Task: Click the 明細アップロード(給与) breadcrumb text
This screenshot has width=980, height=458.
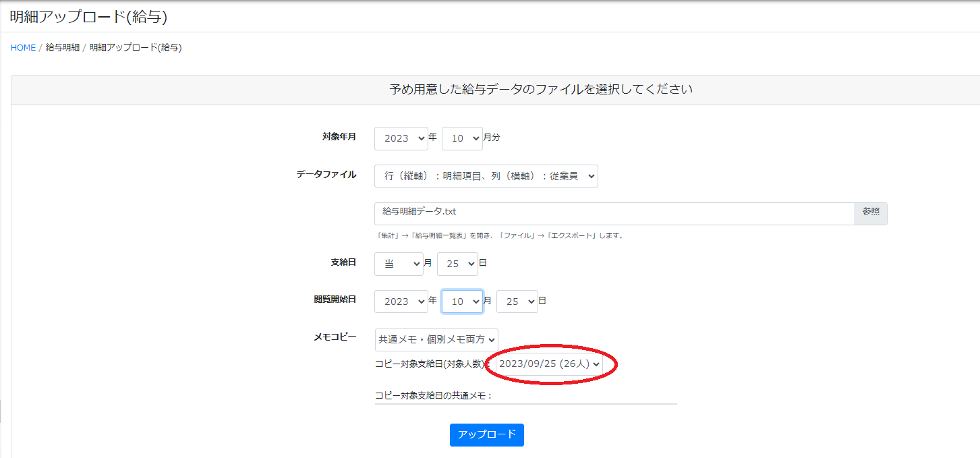Action: (136, 48)
